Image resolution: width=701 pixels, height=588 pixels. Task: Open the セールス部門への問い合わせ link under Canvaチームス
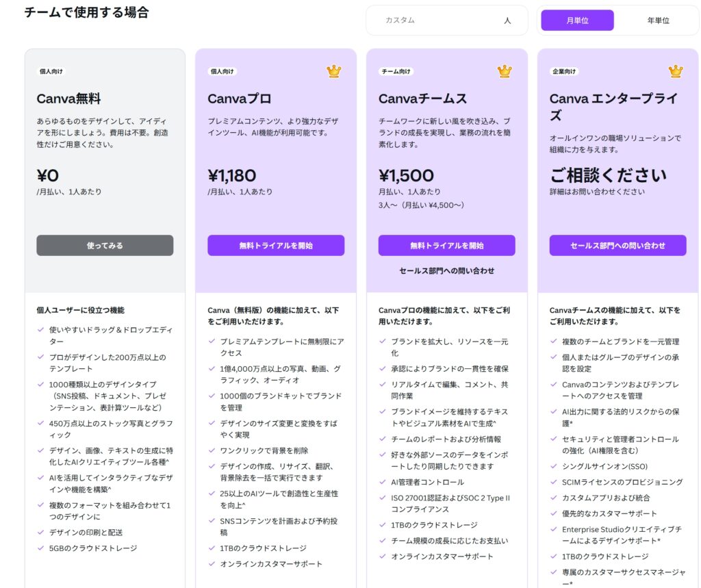(446, 270)
